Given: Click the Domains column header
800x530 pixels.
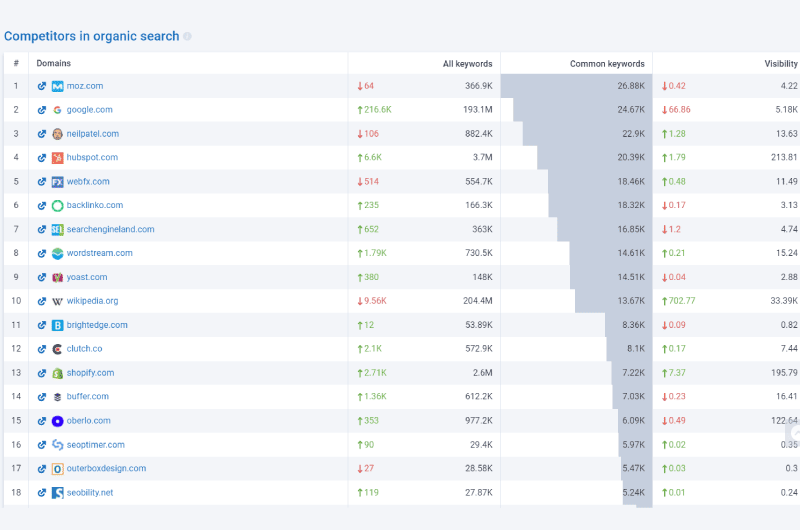Looking at the screenshot, I should 54,63.
